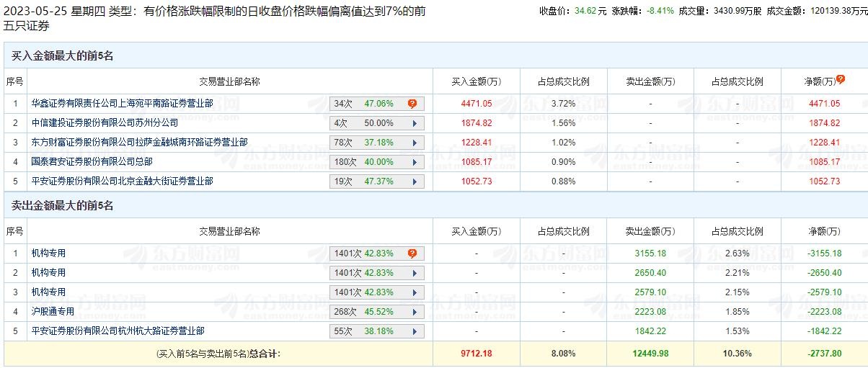The height and width of the screenshot is (368, 868).
Task: Click arrow icon beside 268次 45.52%
Action: [414, 312]
